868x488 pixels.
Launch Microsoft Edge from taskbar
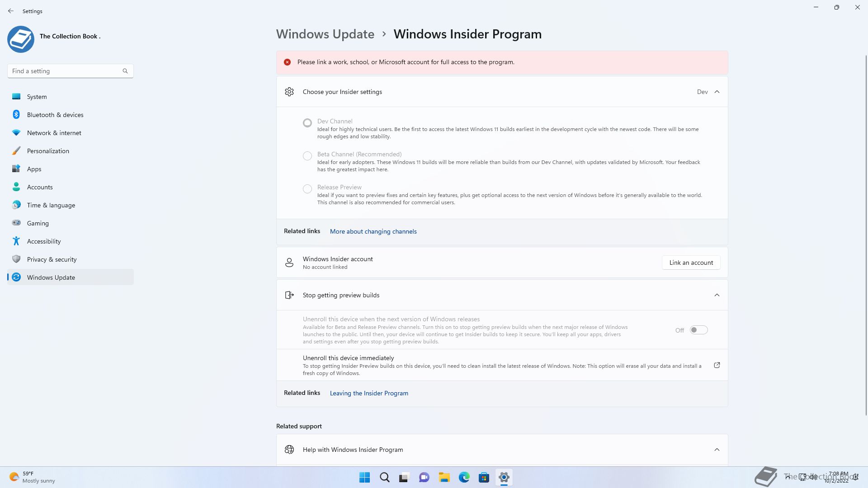(x=464, y=477)
